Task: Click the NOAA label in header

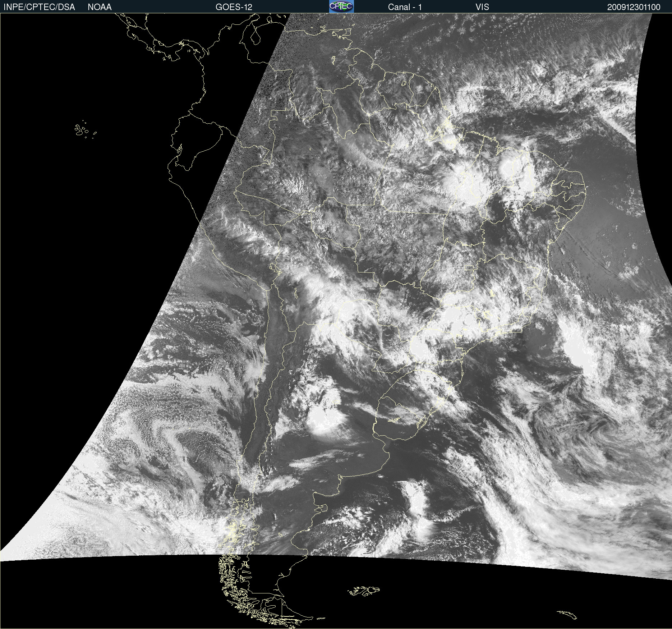Action: pyautogui.click(x=100, y=7)
